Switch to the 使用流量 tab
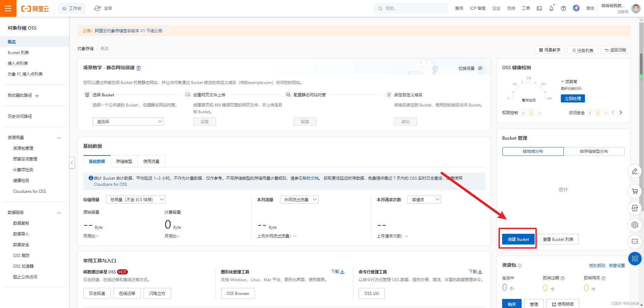 point(151,162)
